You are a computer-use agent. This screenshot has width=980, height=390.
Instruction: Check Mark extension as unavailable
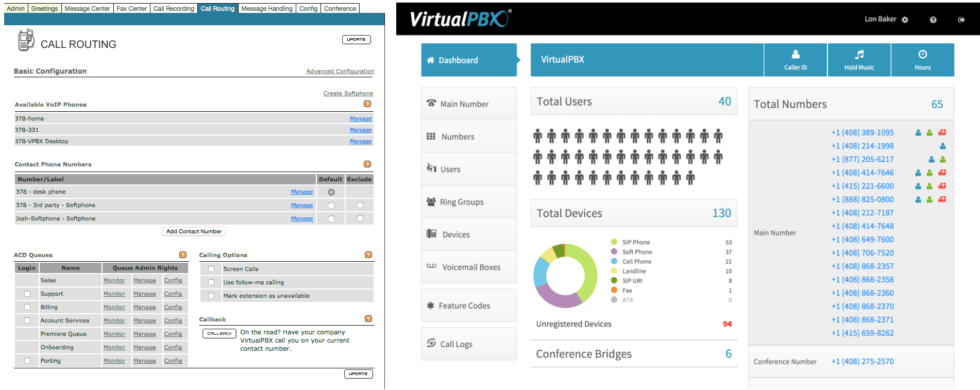211,296
